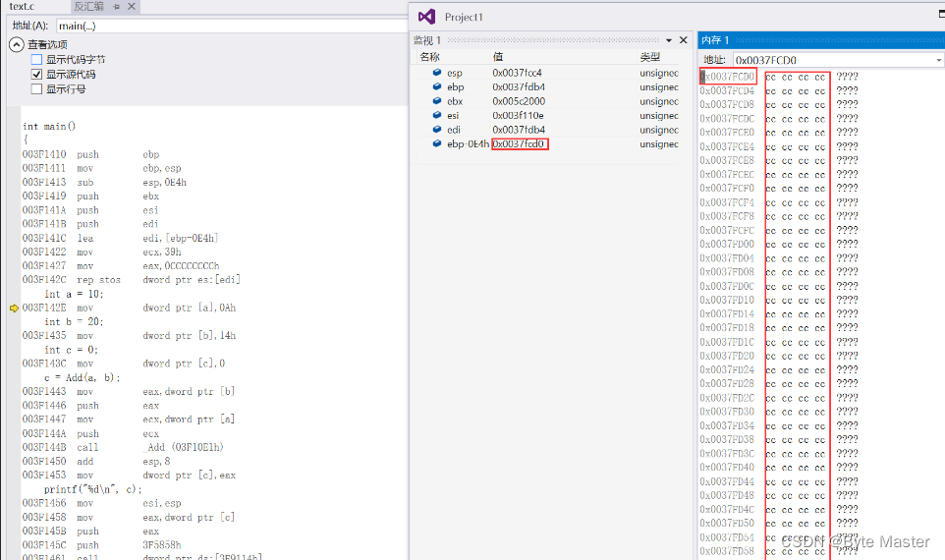Click the push 3F5858h instruction line

102,545
